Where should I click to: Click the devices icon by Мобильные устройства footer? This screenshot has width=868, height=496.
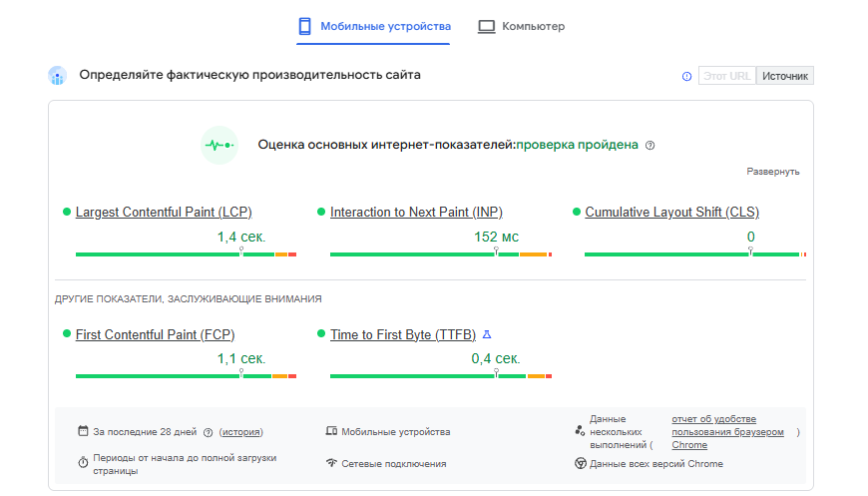tap(331, 431)
